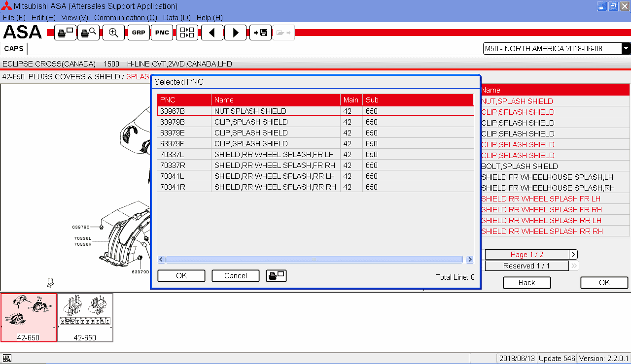Click the 70336L label on the diagram
This screenshot has height=364, width=631.
(83, 238)
